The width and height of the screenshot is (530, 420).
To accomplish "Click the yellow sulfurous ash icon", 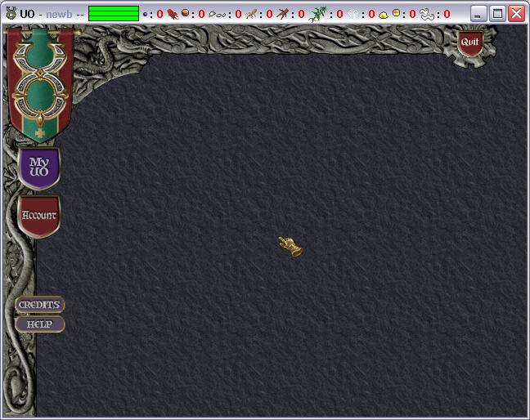I will (x=384, y=16).
